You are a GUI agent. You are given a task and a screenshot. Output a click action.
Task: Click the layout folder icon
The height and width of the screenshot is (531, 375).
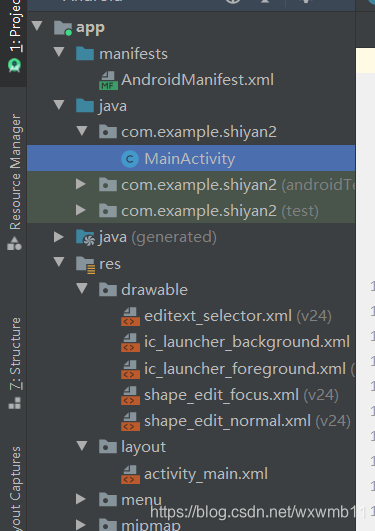click(x=108, y=447)
